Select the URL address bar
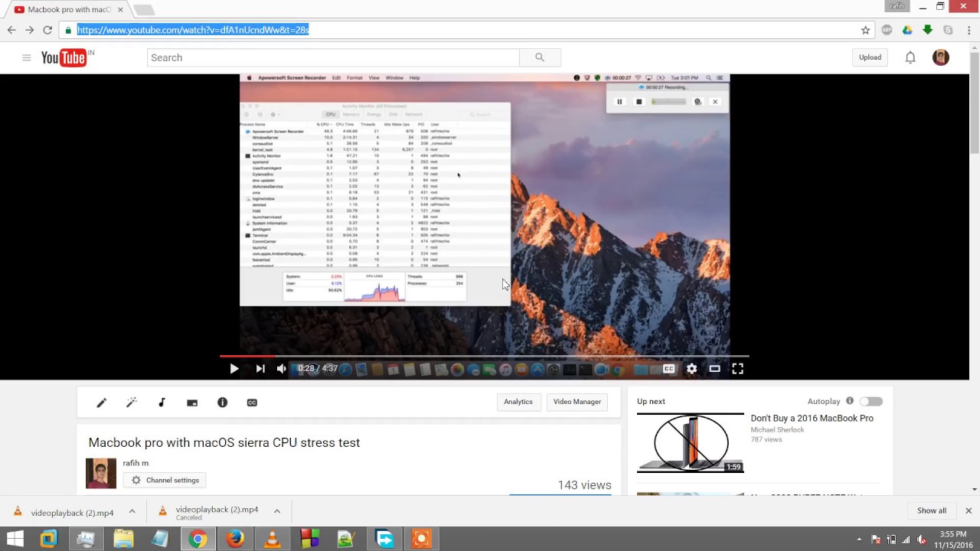 point(459,30)
